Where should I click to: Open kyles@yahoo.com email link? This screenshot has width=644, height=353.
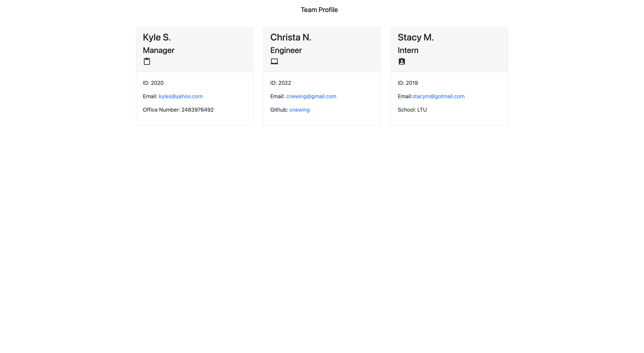point(180,96)
